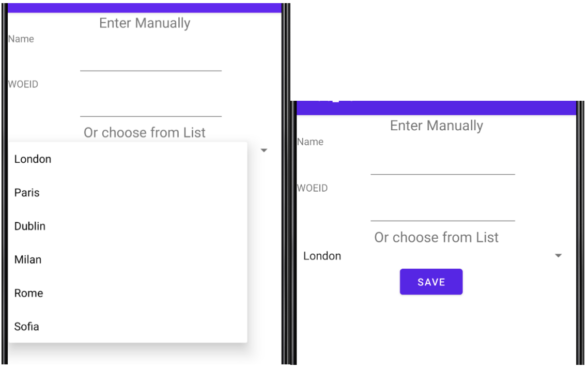Select Rome in the city dropdown
The height and width of the screenshot is (368, 588).
pos(28,293)
